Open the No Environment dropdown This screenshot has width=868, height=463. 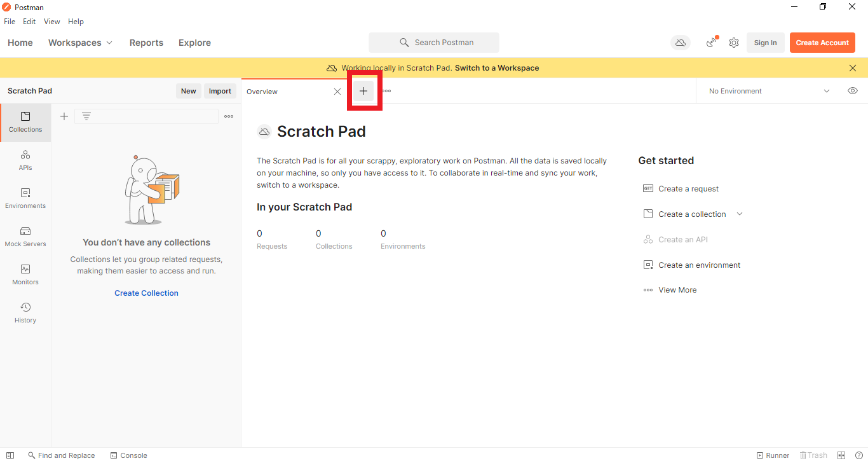[x=769, y=91]
